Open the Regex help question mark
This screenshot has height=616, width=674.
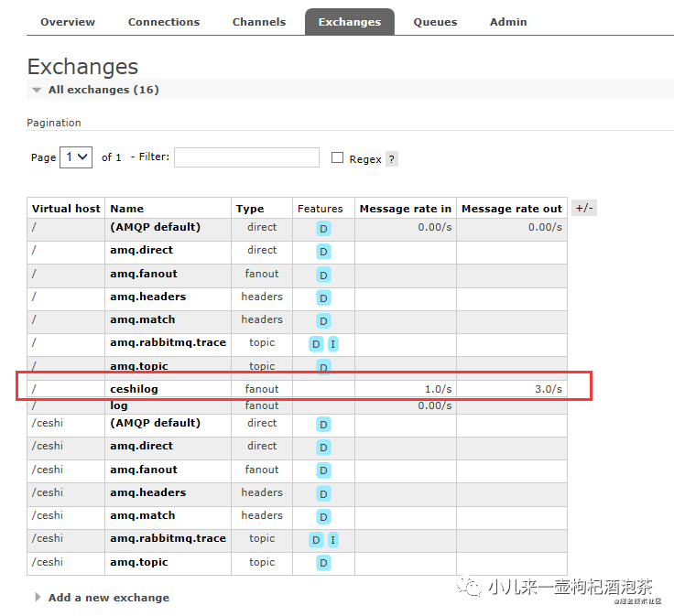(392, 159)
